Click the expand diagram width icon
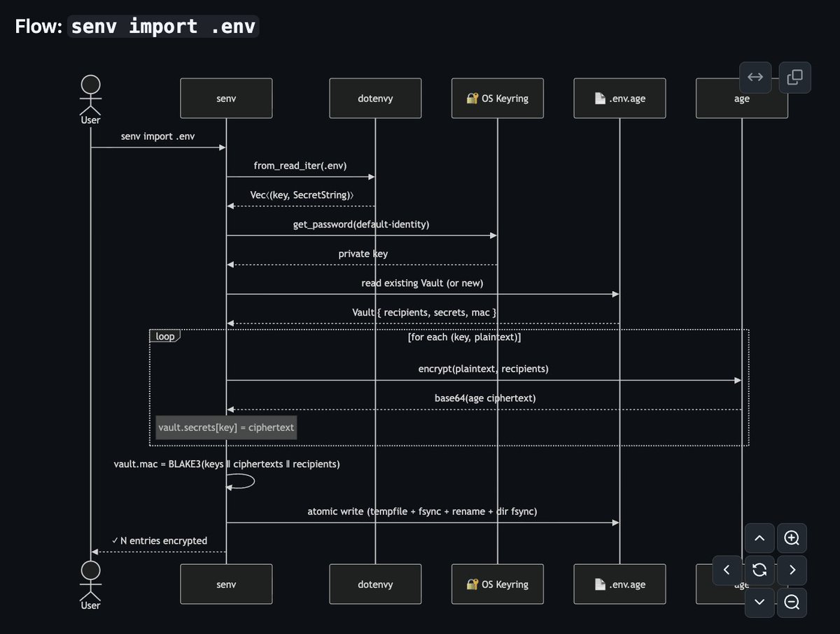This screenshot has height=634, width=840. click(755, 78)
